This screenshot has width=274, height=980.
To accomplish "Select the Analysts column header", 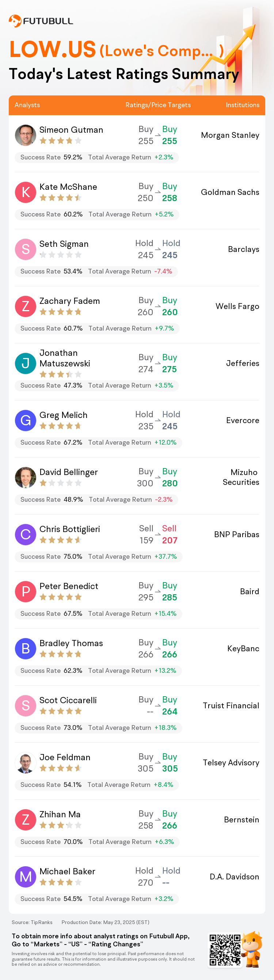I will tap(27, 105).
